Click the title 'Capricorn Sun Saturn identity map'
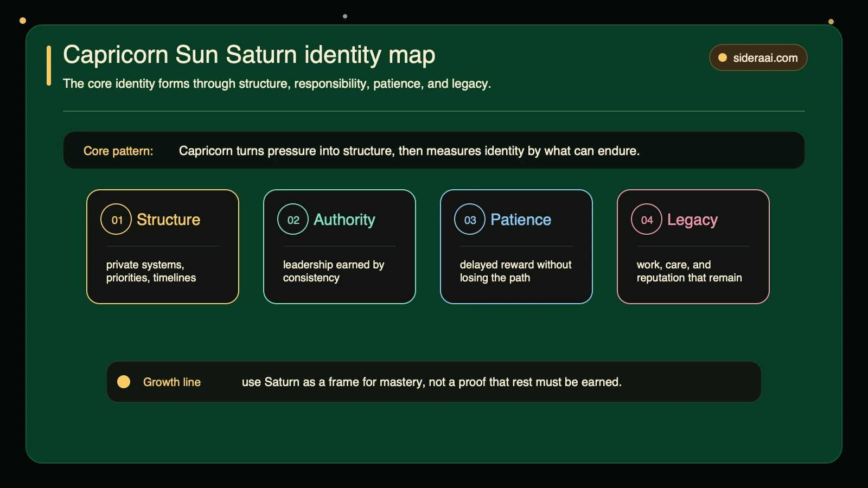868x488 pixels. pyautogui.click(x=249, y=55)
